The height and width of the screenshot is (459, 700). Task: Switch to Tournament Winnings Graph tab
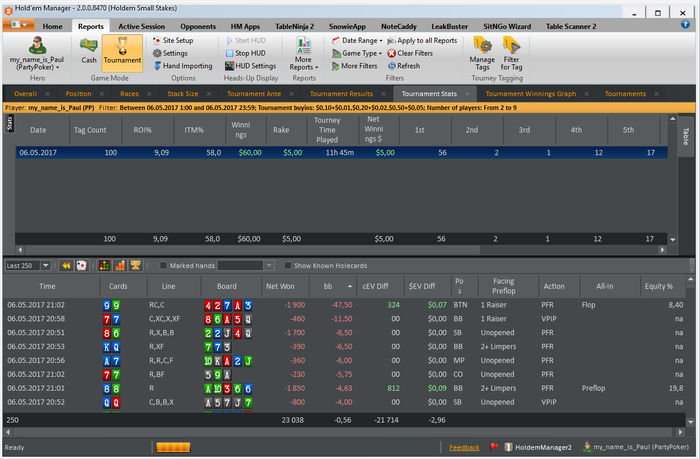pos(531,94)
